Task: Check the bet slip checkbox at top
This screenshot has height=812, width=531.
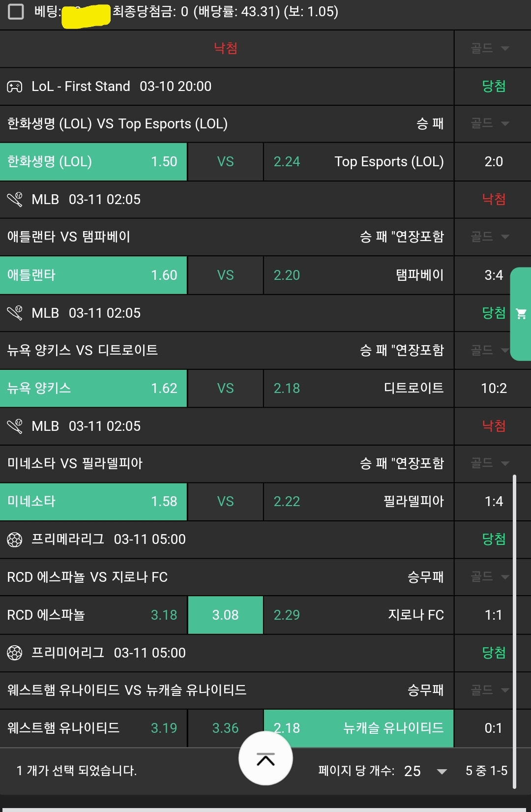Action: click(16, 11)
